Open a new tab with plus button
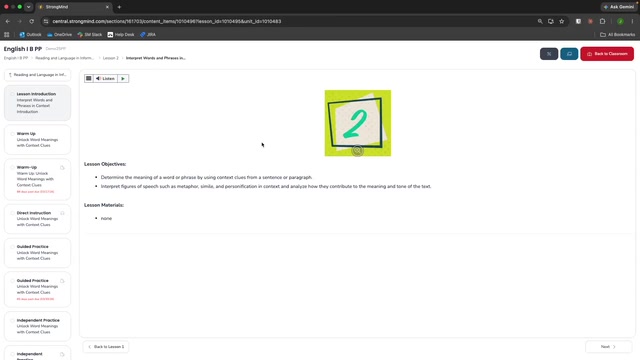The width and height of the screenshot is (640, 360). (119, 7)
